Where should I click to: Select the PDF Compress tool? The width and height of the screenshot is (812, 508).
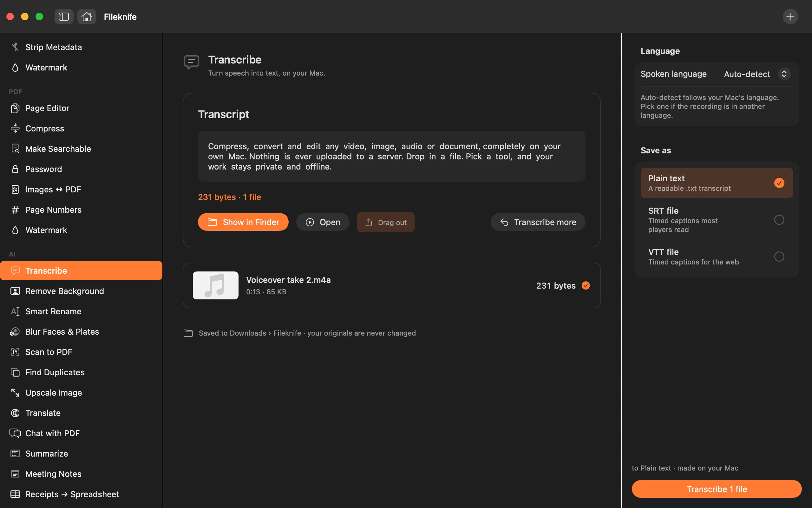[81, 128]
